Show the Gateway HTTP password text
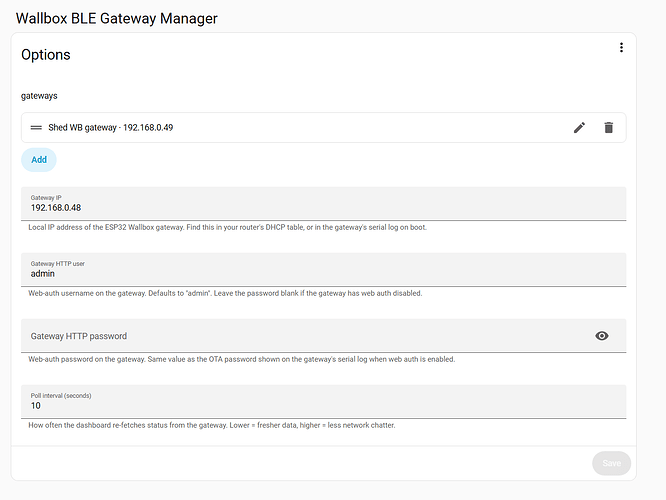 pyautogui.click(x=601, y=336)
